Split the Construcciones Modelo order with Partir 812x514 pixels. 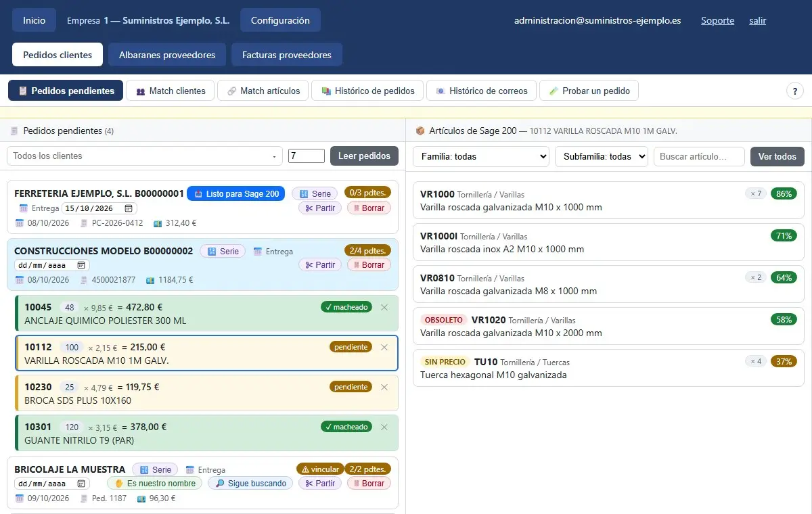pyautogui.click(x=320, y=264)
